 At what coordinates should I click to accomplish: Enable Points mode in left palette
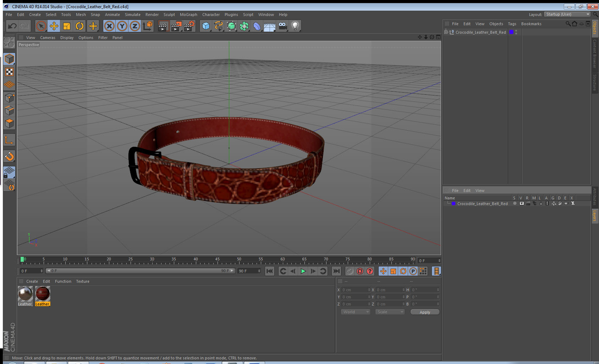click(x=9, y=98)
